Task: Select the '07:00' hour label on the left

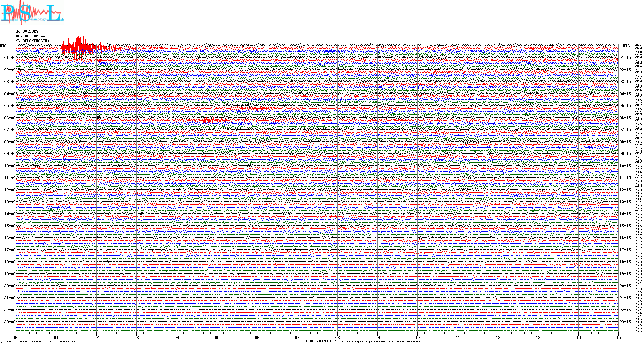Action: [10, 130]
